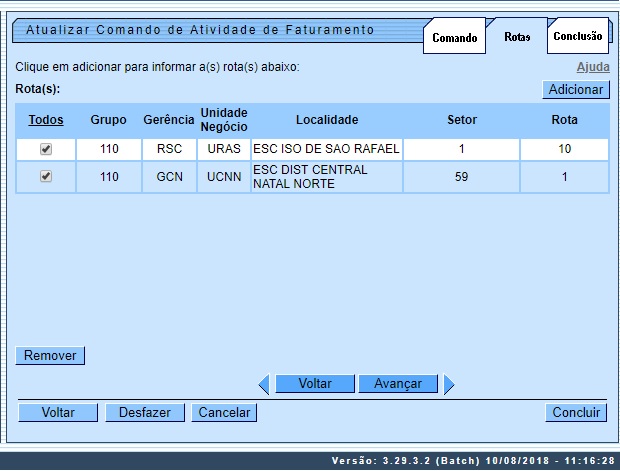The height and width of the screenshot is (471, 620).
Task: Switch to the Comando tab
Action: click(454, 37)
